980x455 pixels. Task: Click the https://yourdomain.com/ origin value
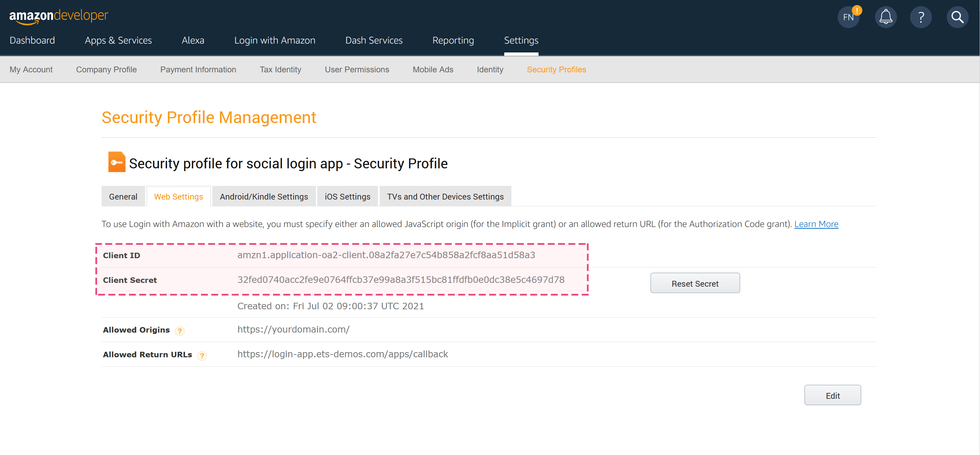(293, 330)
